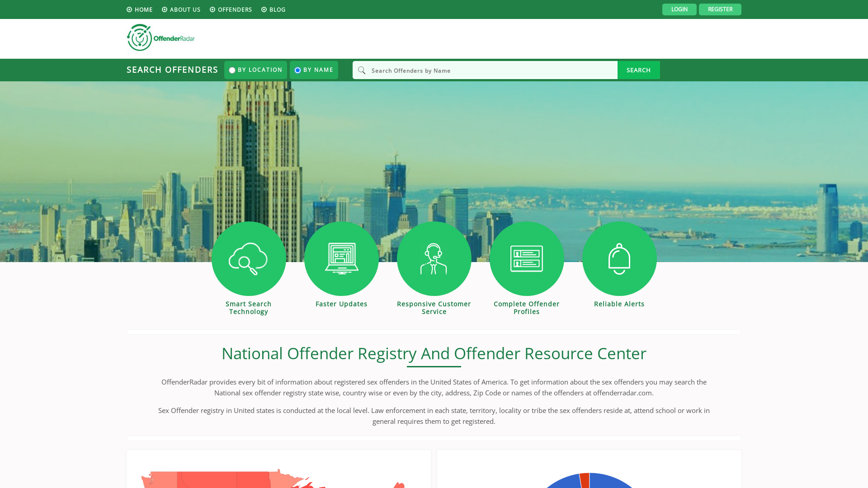Open the HOME menu link
Screen dimensions: 868x488
pos(139,9)
